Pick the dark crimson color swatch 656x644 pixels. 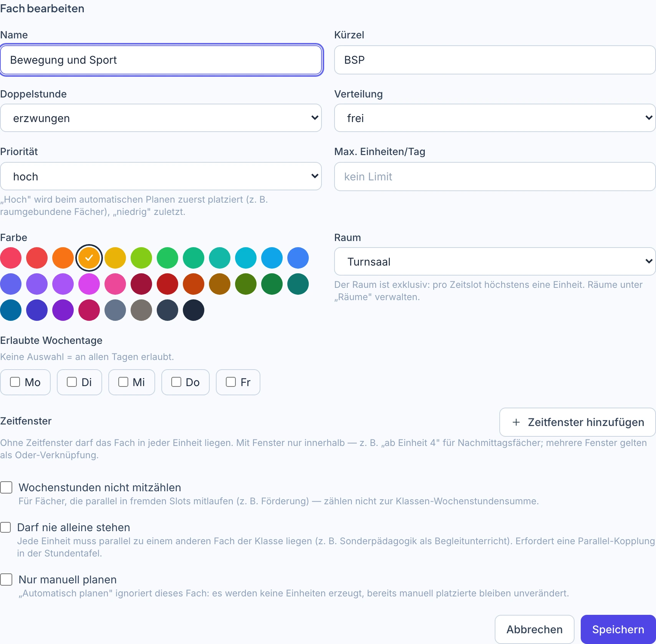coord(141,284)
